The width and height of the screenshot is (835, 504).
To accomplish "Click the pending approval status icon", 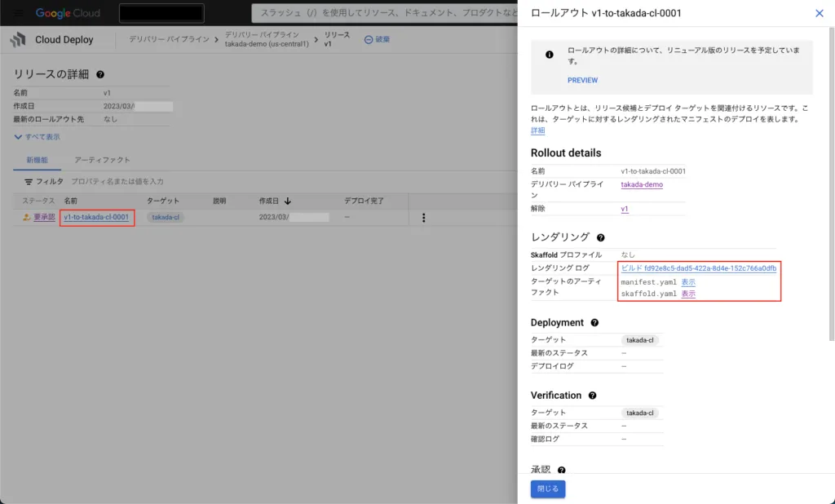I will 27,217.
